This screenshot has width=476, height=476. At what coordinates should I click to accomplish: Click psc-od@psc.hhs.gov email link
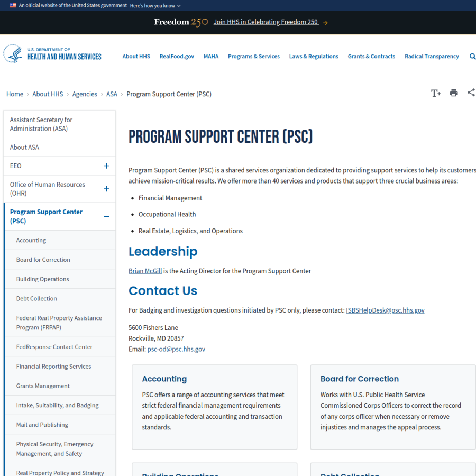click(x=176, y=349)
